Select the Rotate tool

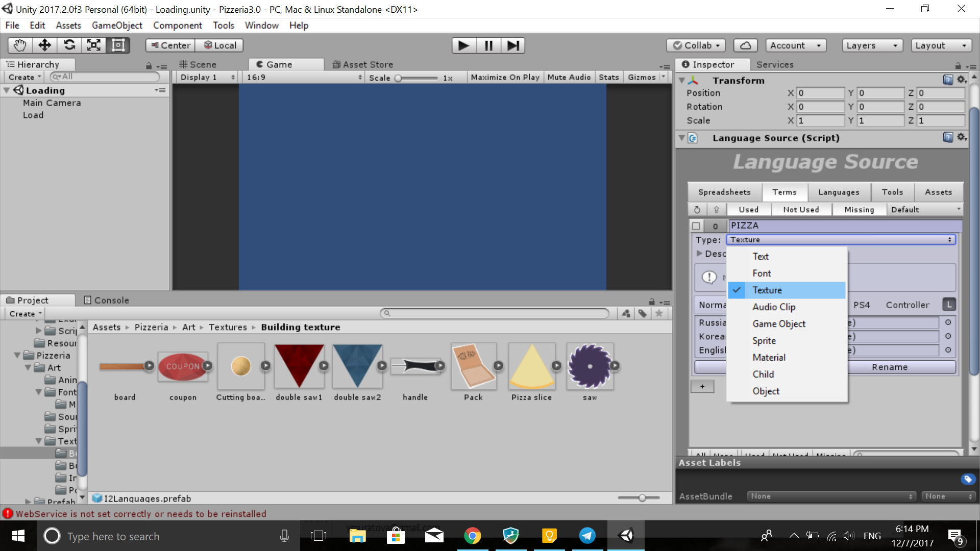[69, 45]
